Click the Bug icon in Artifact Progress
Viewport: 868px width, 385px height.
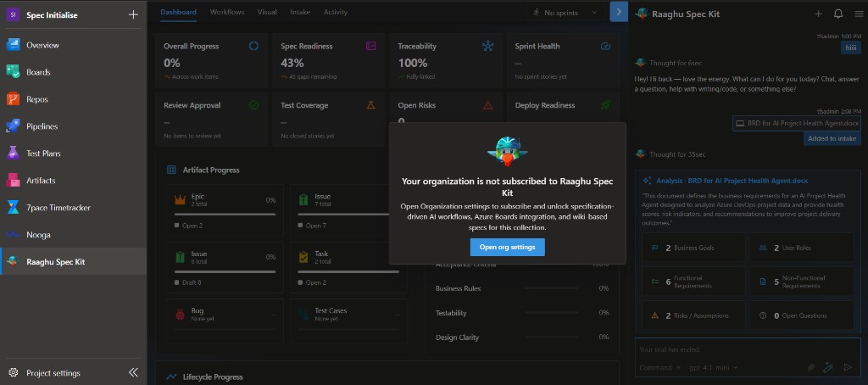tap(180, 314)
